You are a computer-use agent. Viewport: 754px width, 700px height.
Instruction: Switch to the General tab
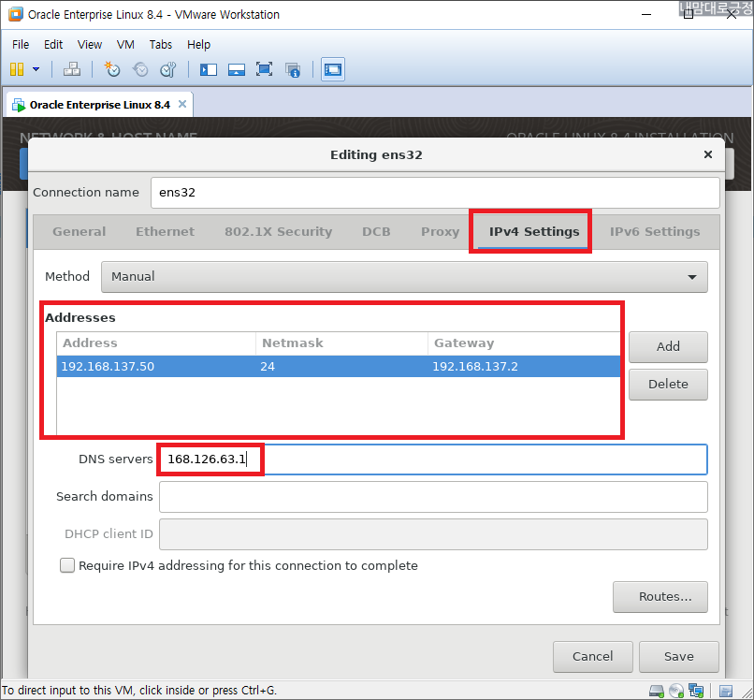79,231
